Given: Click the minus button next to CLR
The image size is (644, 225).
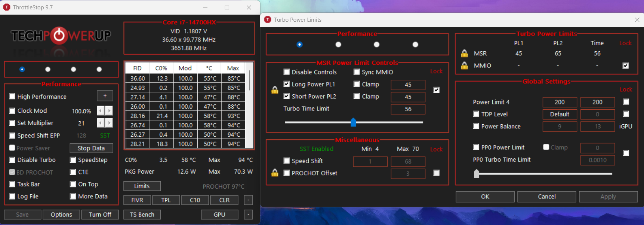Looking at the screenshot, I should coord(248,200).
